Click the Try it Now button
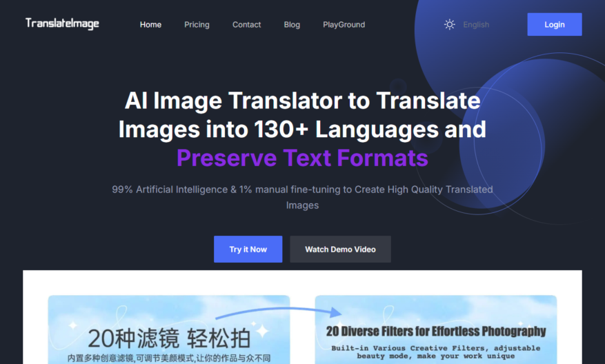The width and height of the screenshot is (605, 364). (248, 249)
